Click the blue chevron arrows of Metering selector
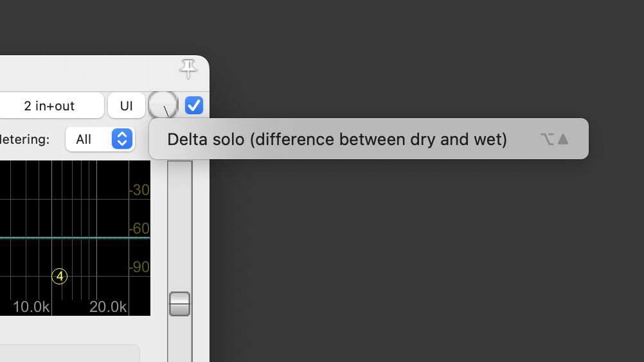Image resolution: width=644 pixels, height=362 pixels. pyautogui.click(x=122, y=139)
